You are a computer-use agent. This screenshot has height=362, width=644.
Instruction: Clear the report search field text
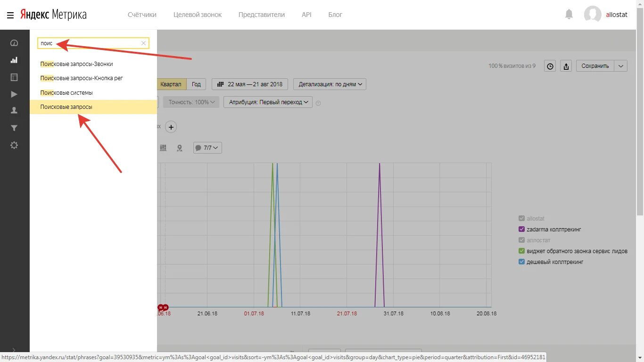point(144,43)
